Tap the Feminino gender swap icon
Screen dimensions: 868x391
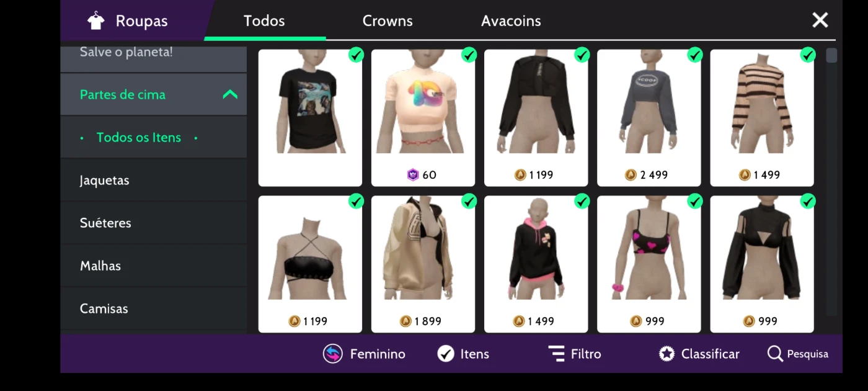point(333,354)
